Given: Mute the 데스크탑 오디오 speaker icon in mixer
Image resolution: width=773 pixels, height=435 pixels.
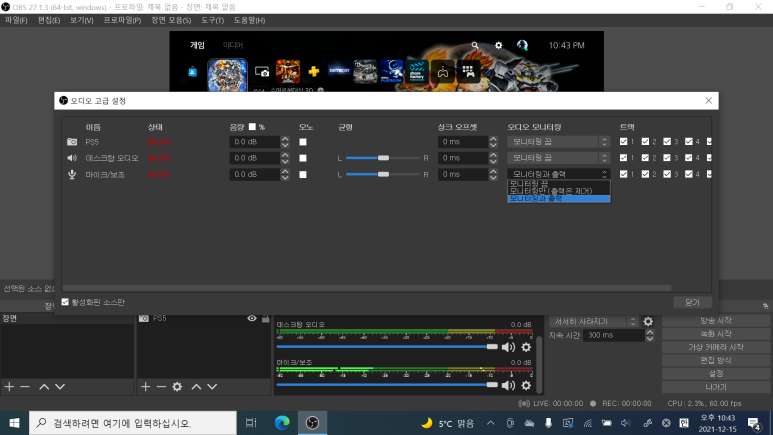Looking at the screenshot, I should 508,347.
